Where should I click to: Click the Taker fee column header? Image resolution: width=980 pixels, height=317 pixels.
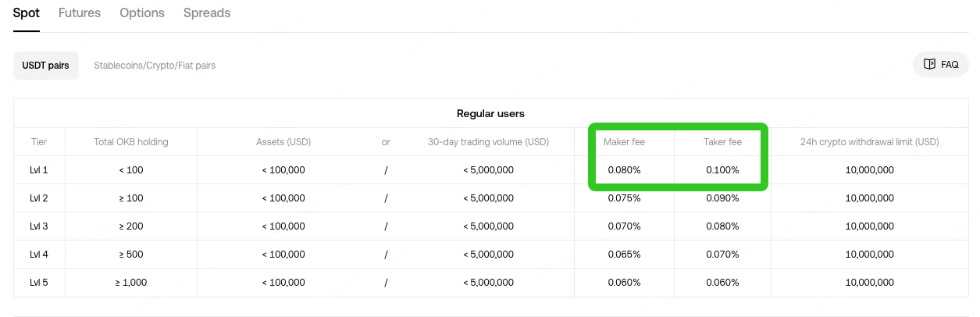coord(722,142)
